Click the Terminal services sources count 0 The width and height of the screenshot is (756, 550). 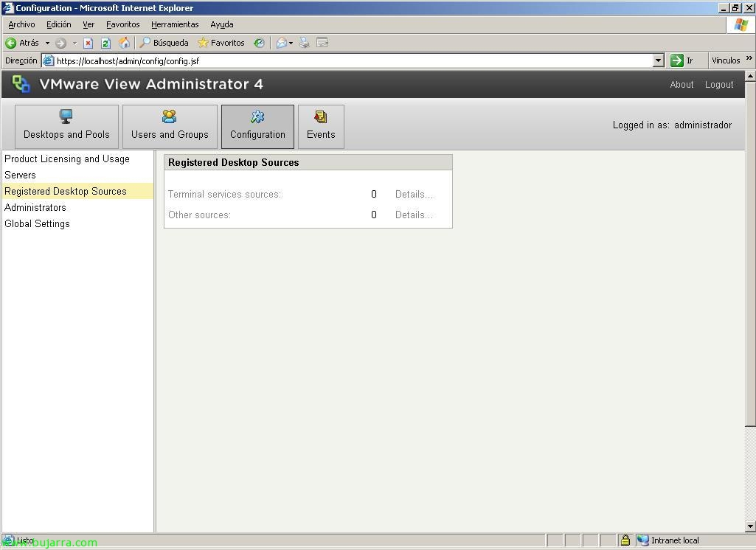point(374,194)
